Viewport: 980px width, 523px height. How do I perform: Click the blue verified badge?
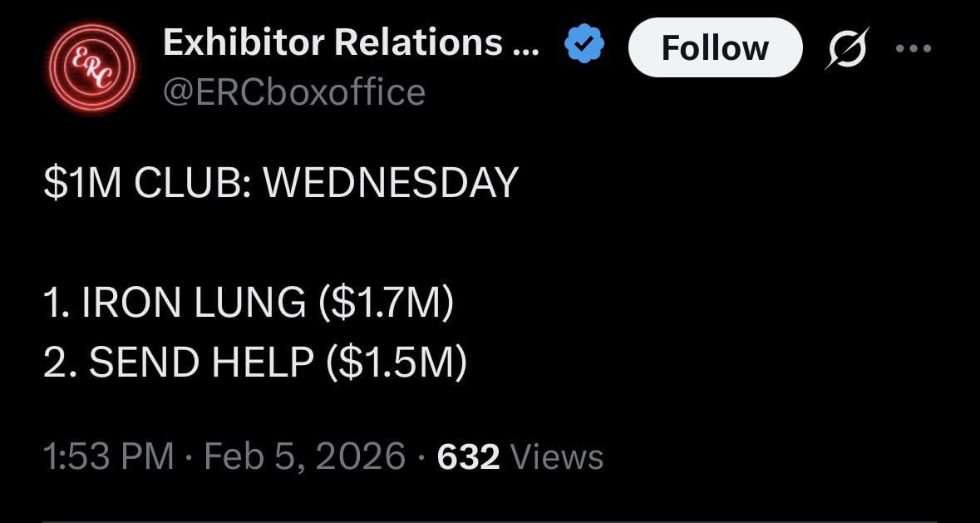[x=585, y=44]
